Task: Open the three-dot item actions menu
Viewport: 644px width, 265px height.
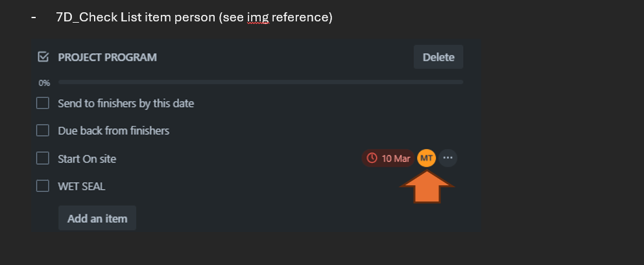Action: coord(448,158)
